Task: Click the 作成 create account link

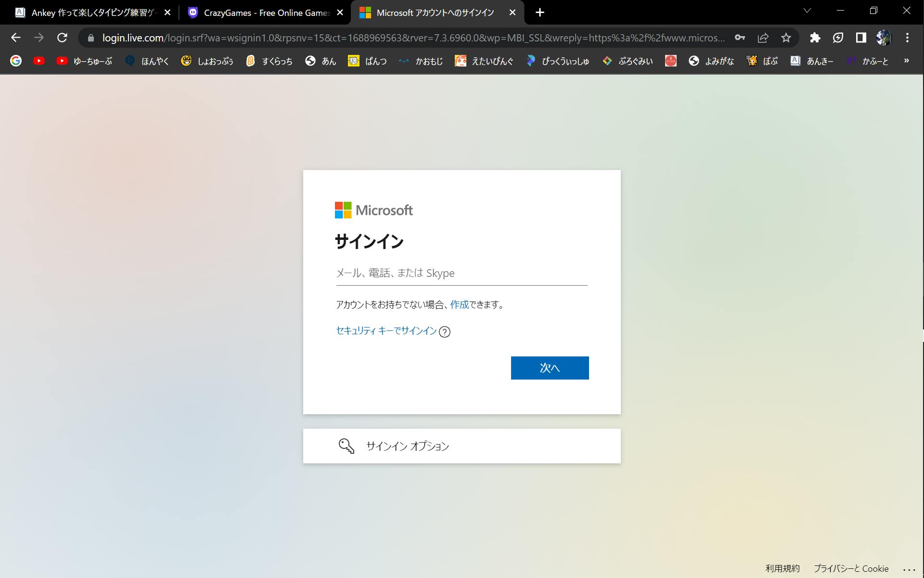Action: coord(459,304)
